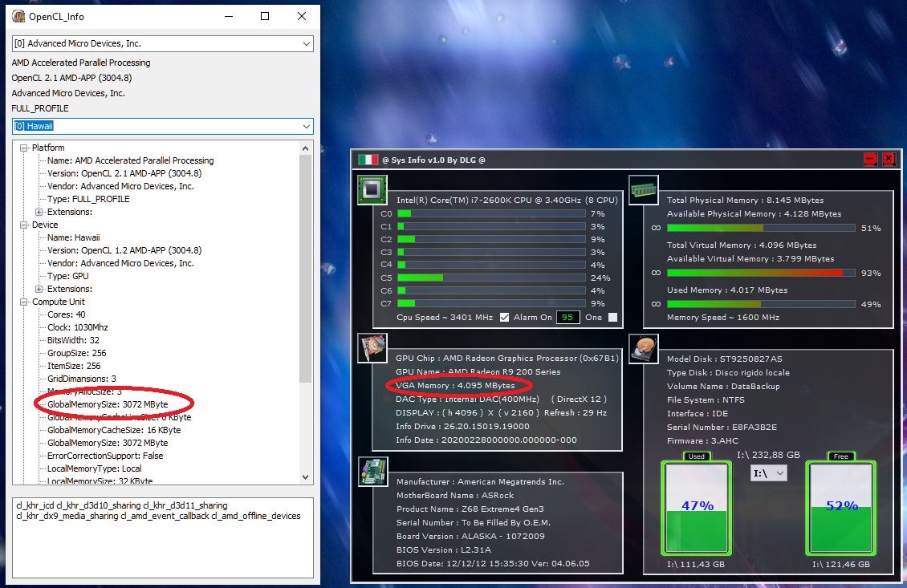907x588 pixels.
Task: Select 'Type: GPU' tree row
Action: coord(67,276)
